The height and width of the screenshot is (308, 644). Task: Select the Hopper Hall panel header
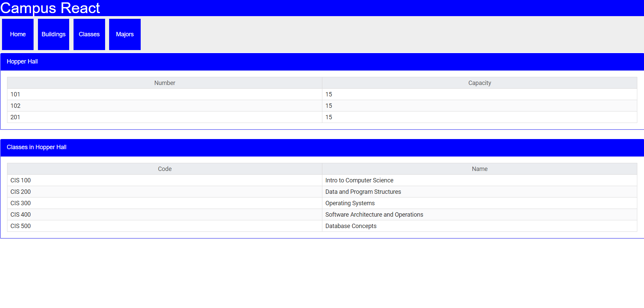(x=322, y=62)
